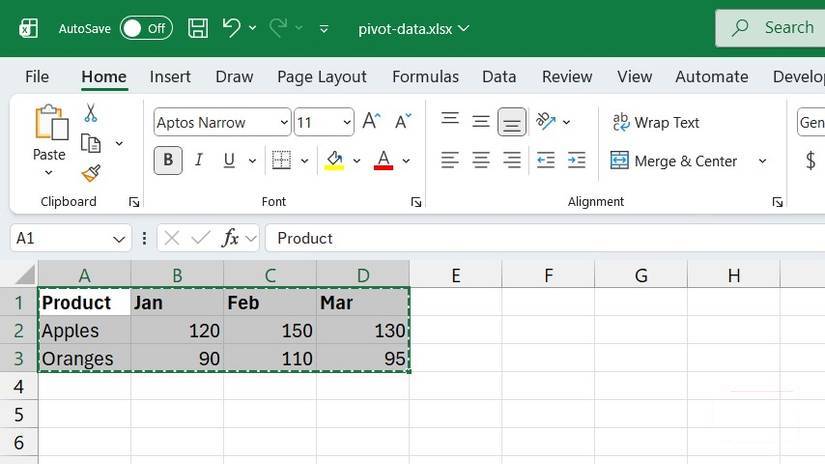The height and width of the screenshot is (464, 825).
Task: Click into the Search box
Action: pyautogui.click(x=771, y=28)
